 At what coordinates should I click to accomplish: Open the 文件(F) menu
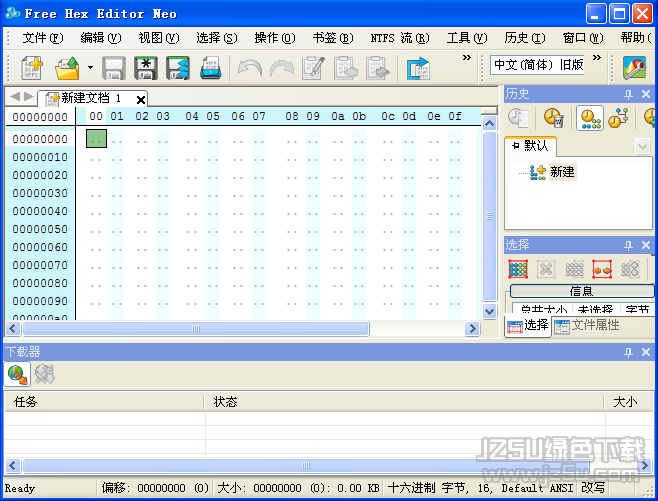43,38
